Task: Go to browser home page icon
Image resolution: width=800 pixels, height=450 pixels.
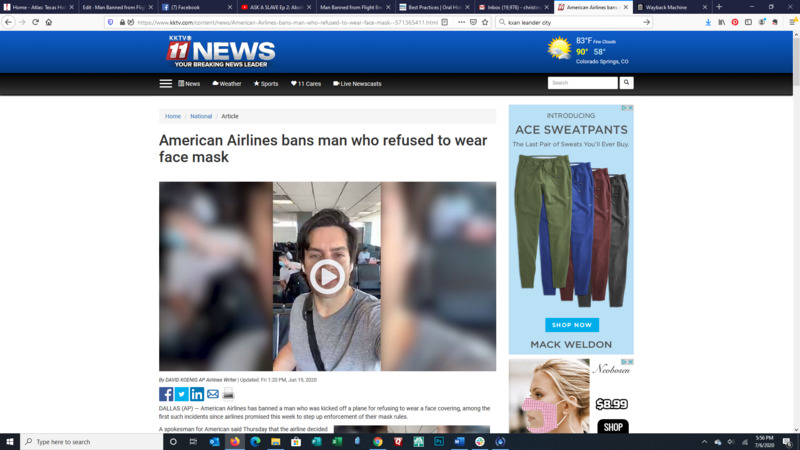Action: (49, 22)
